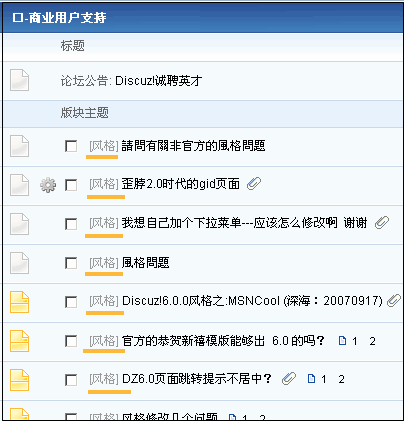The width and height of the screenshot is (404, 421).
Task: Click yellow folder icon of MSNCool thread
Action: click(x=20, y=302)
